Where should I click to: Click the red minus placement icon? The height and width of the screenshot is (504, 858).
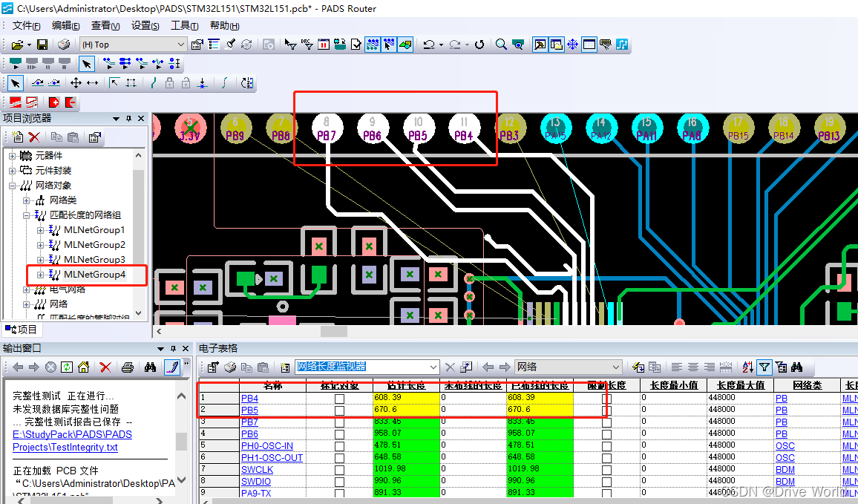click(70, 102)
